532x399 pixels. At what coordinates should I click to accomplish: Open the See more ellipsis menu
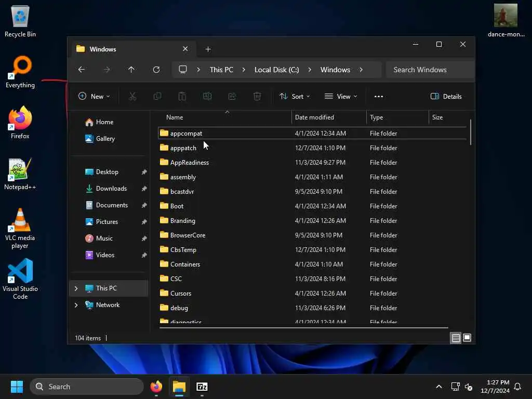(379, 96)
